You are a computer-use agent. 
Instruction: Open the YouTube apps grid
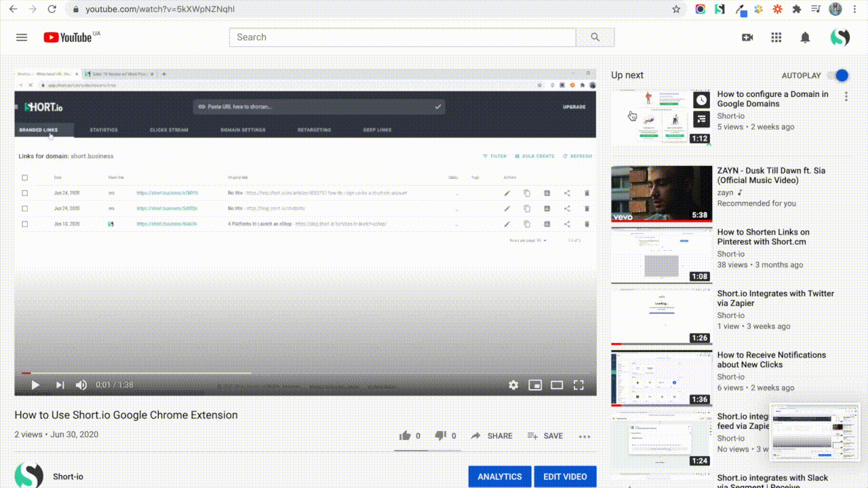click(x=776, y=37)
